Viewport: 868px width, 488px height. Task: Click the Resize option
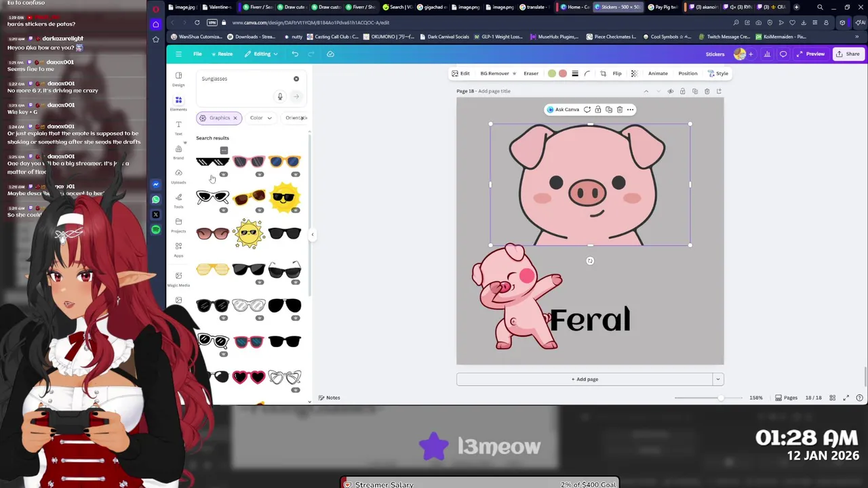[x=222, y=54]
